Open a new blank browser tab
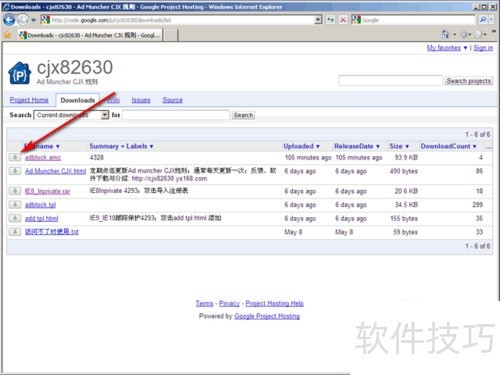500x375 pixels. click(x=170, y=35)
